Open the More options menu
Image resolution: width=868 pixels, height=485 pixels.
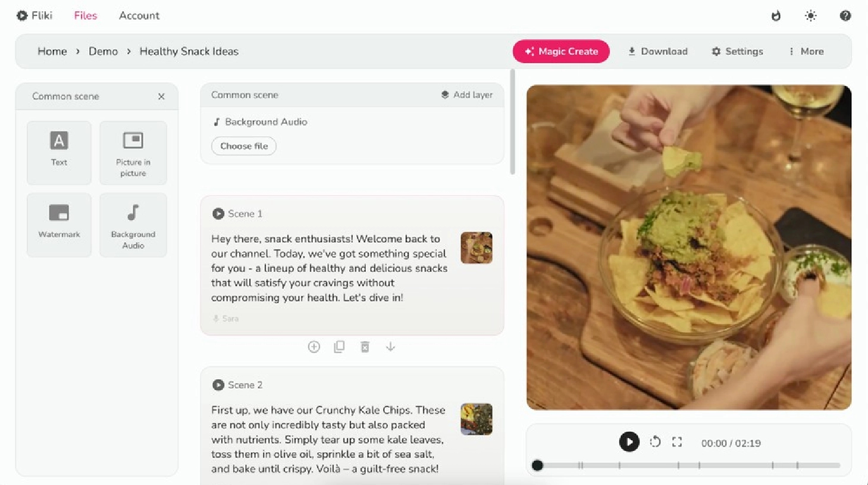(806, 51)
